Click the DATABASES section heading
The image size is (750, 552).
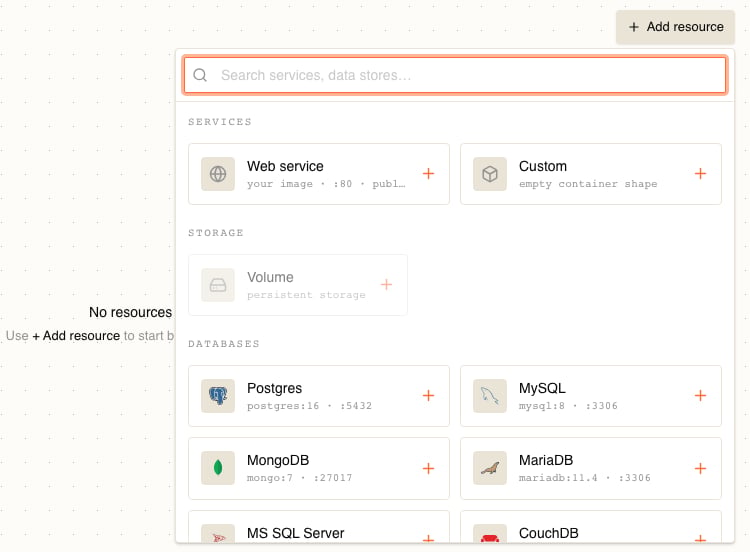(x=224, y=343)
